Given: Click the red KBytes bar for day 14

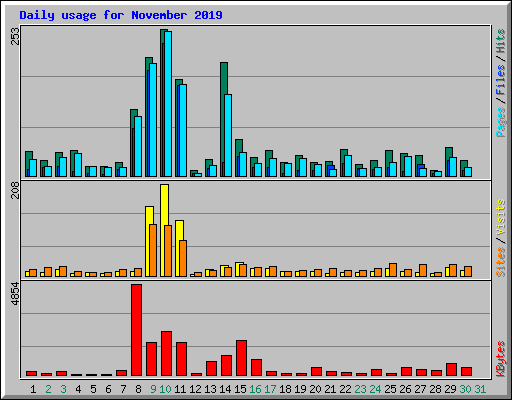Looking at the screenshot, I should point(226,366).
